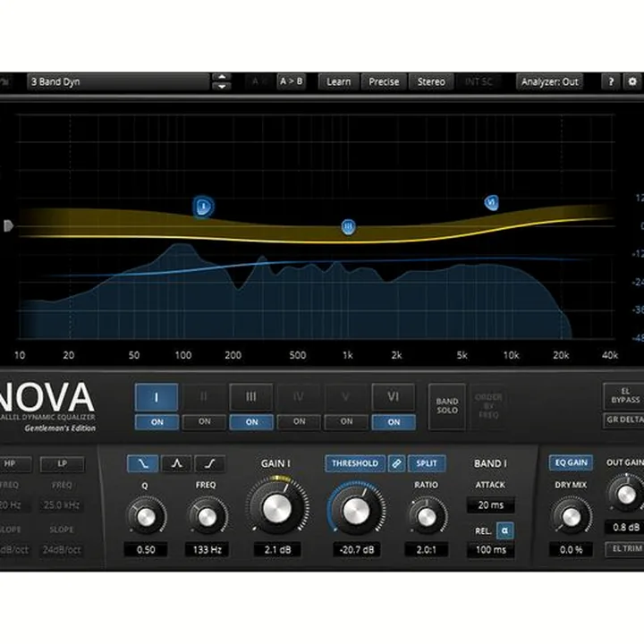The height and width of the screenshot is (644, 644).
Task: Toggle the SPLIT button
Action: coord(427,463)
